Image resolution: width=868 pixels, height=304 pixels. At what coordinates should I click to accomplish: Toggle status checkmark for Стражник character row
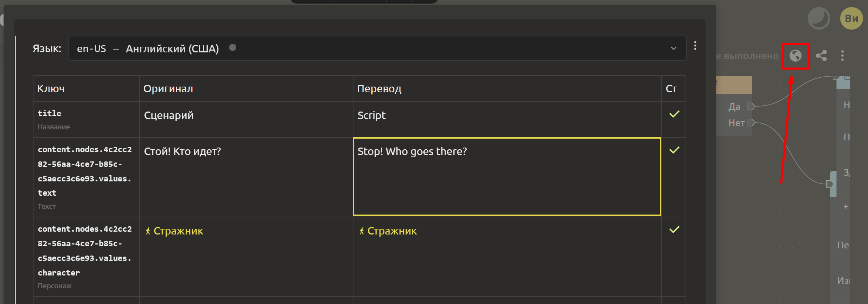[674, 230]
